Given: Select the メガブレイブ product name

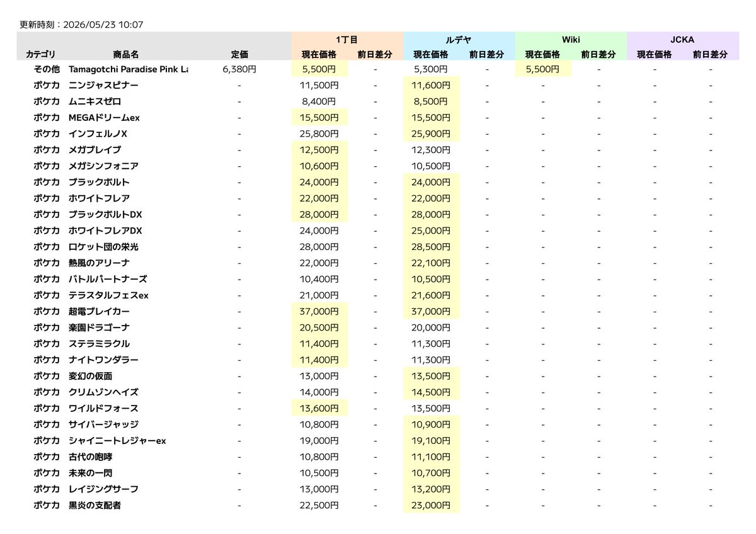Looking at the screenshot, I should [94, 150].
